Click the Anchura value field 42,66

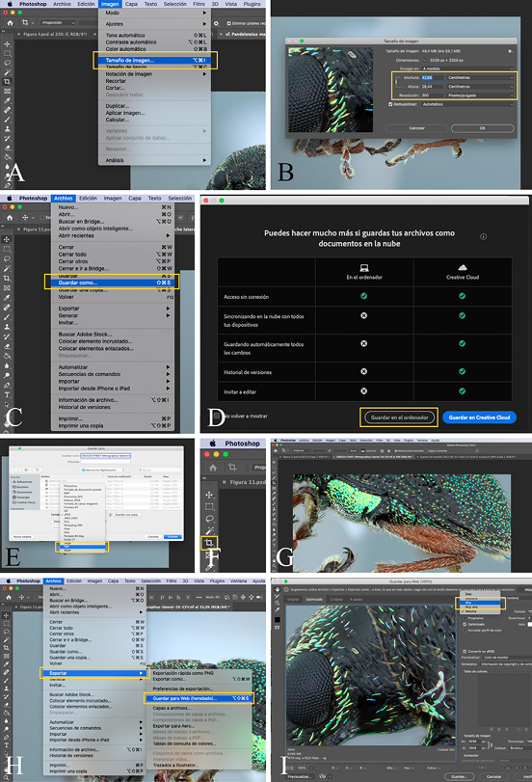click(431, 77)
